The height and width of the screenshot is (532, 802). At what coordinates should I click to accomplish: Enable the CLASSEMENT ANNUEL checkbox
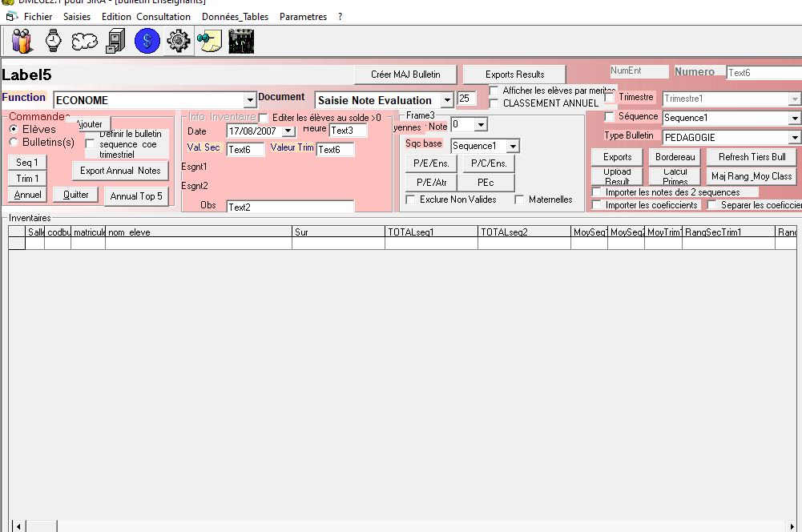click(494, 103)
